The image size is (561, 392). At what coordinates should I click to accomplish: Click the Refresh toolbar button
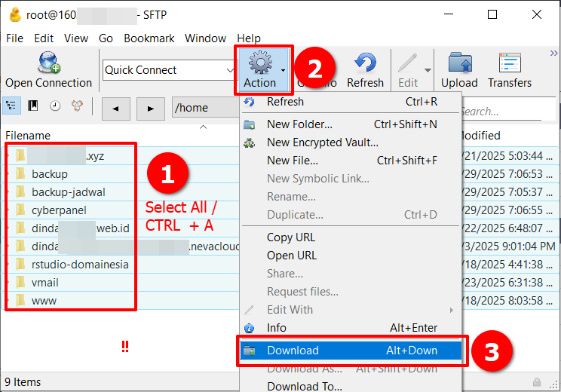point(365,69)
